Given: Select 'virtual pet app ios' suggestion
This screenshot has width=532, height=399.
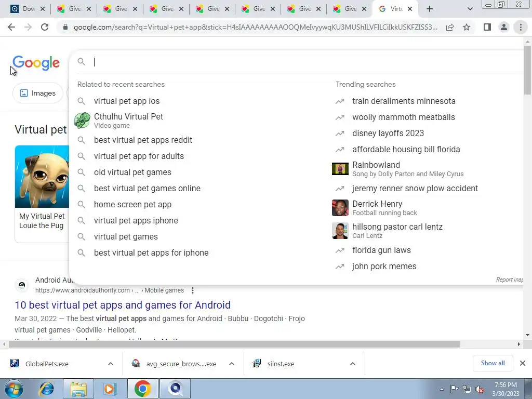Looking at the screenshot, I should [x=127, y=101].
